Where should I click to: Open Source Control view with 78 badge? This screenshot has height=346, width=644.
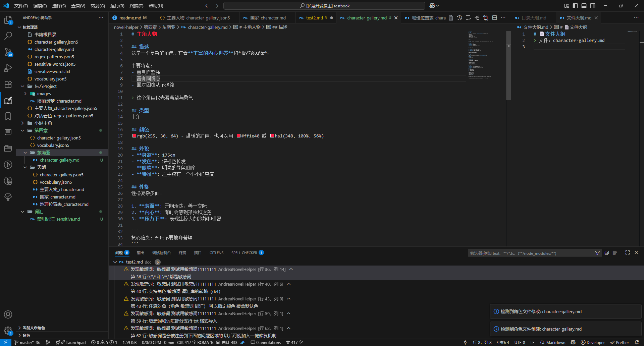point(8,52)
